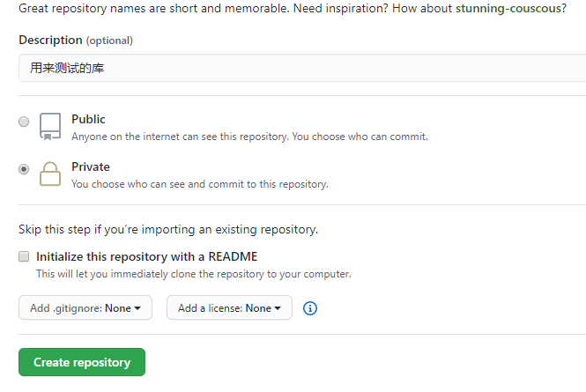Click the Create repository button

[82, 362]
